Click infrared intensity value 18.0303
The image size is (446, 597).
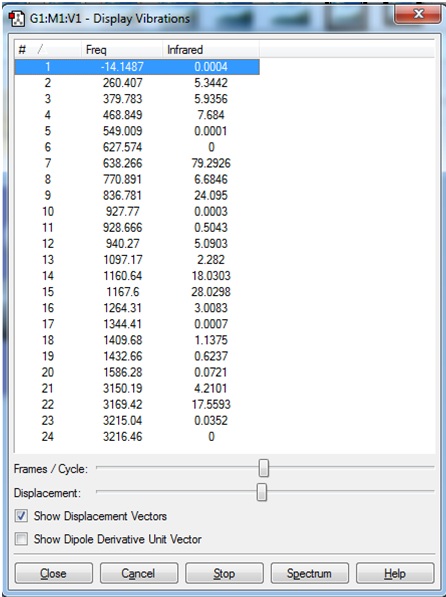click(211, 276)
